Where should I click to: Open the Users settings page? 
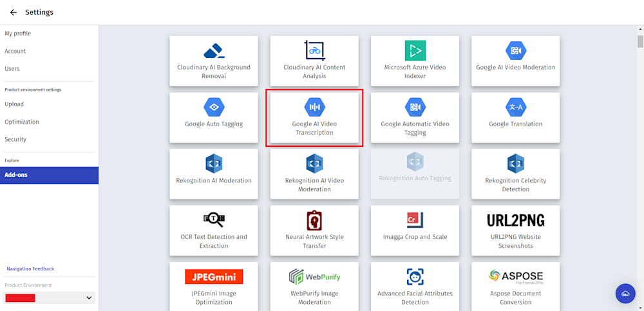[x=12, y=69]
